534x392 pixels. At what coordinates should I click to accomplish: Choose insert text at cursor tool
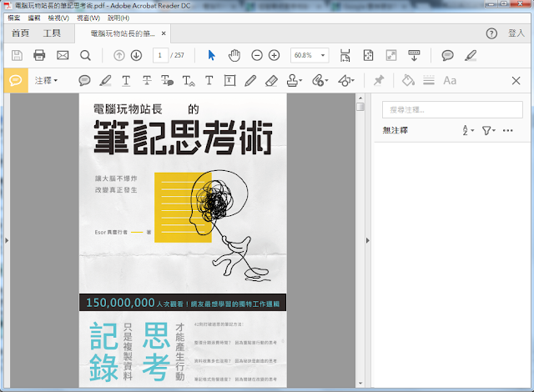(189, 81)
